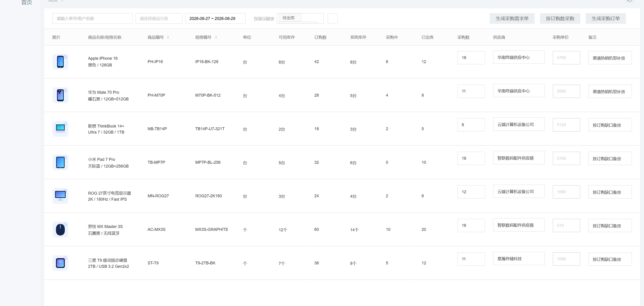
Task: Open the 华为 Mate 70 Pro thumbnail image
Action: (x=60, y=95)
